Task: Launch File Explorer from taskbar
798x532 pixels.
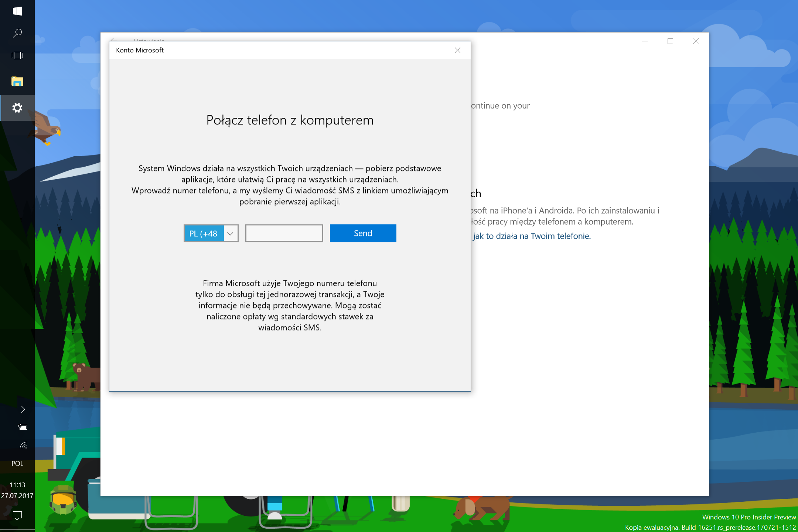Action: [x=17, y=81]
